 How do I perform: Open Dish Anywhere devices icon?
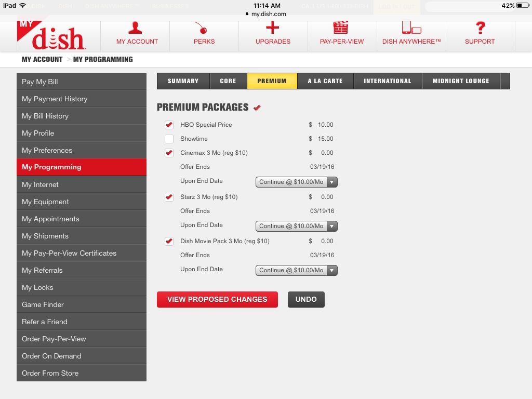click(411, 28)
